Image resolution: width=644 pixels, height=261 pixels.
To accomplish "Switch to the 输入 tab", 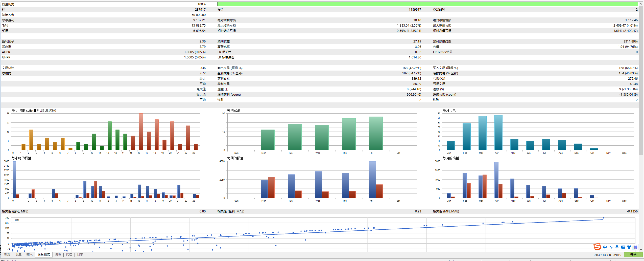I will tap(30, 254).
